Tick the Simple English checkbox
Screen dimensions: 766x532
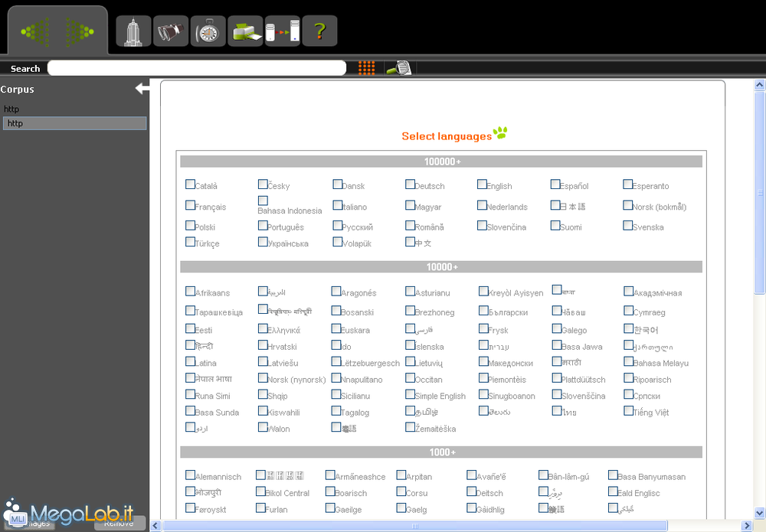pos(411,394)
